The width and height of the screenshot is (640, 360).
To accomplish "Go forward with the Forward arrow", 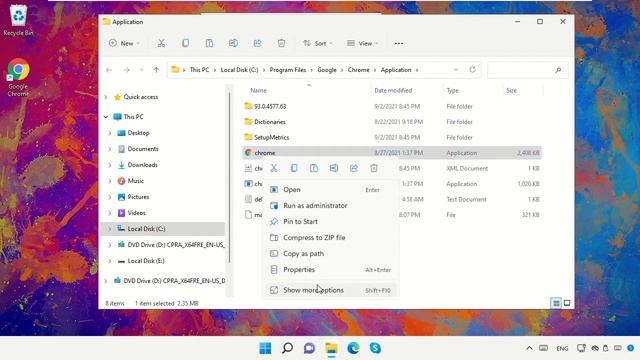I will [127, 70].
